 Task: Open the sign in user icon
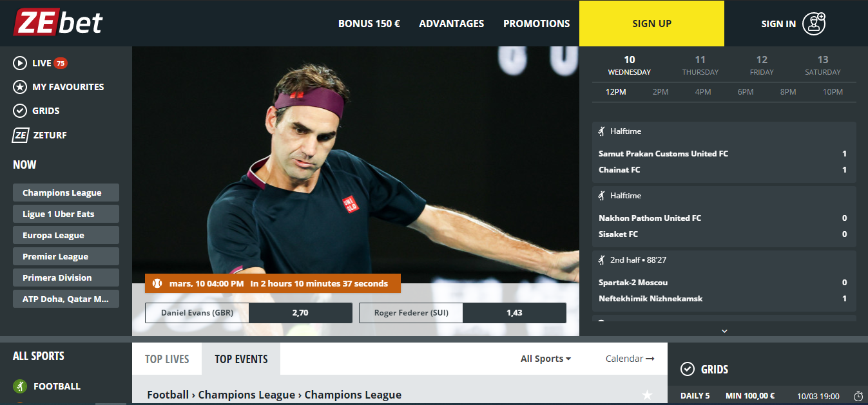[x=814, y=23]
